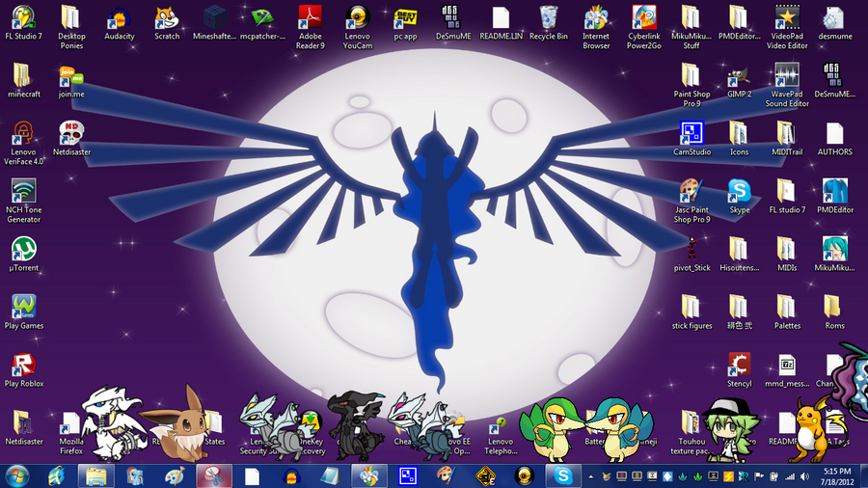Open the MIDITrail folder
This screenshot has height=488, width=868.
click(x=787, y=138)
